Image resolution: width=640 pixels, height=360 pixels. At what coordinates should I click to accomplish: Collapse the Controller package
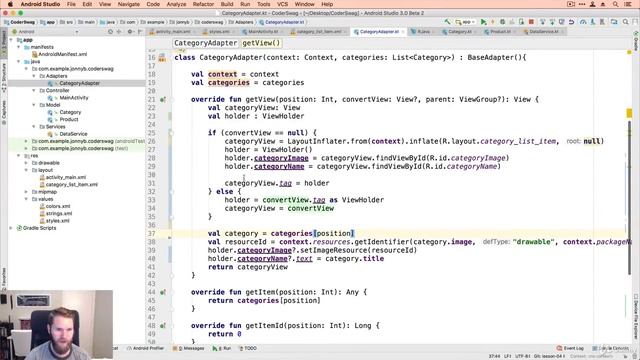[x=34, y=91]
